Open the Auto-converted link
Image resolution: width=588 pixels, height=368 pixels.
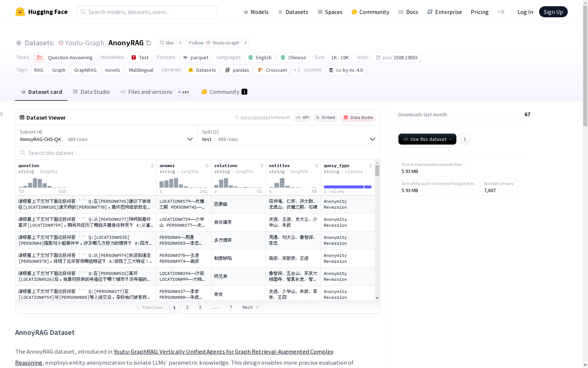click(255, 117)
